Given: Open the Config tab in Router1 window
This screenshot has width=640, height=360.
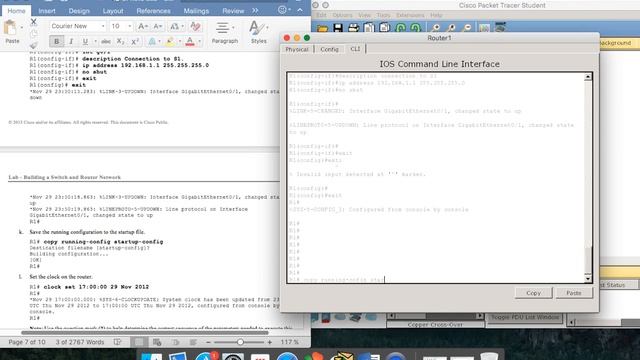Looking at the screenshot, I should pos(329,49).
